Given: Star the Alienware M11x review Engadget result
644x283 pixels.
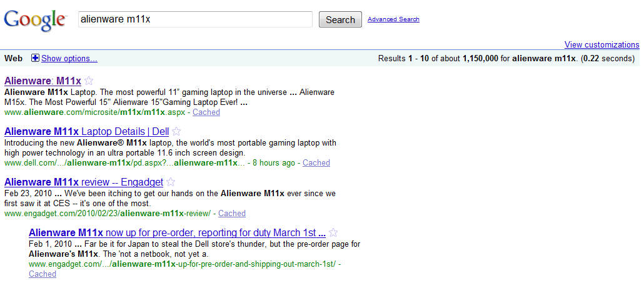Looking at the screenshot, I should point(171,182).
